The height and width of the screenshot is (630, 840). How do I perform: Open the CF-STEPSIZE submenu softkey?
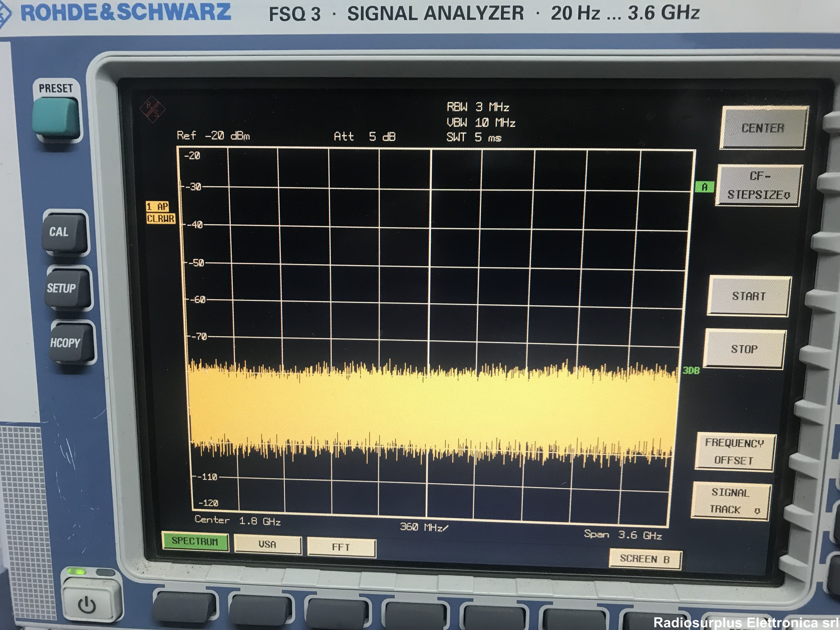point(758,186)
